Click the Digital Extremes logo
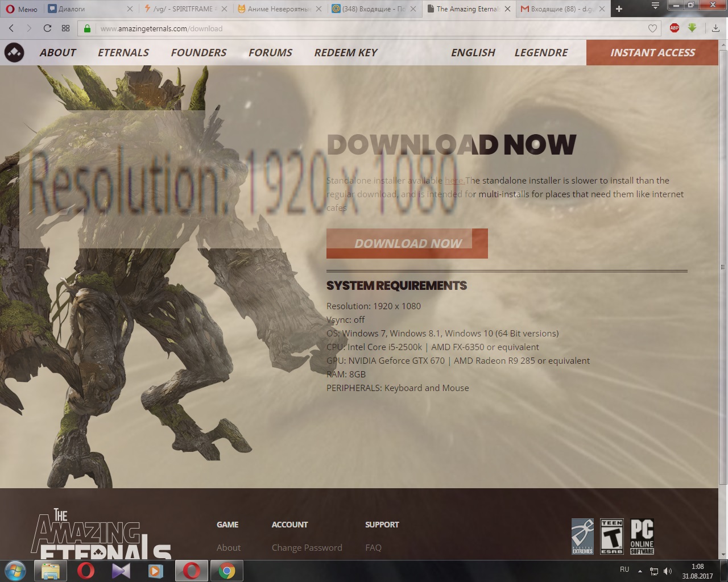 click(582, 537)
